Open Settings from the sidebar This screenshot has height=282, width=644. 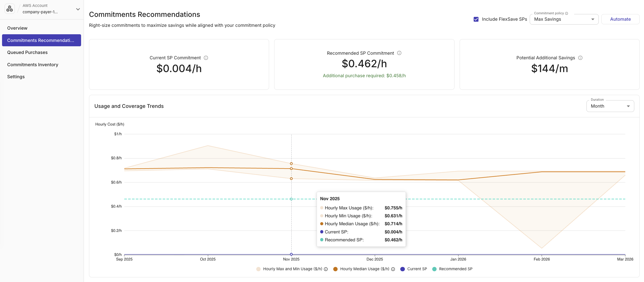click(16, 76)
